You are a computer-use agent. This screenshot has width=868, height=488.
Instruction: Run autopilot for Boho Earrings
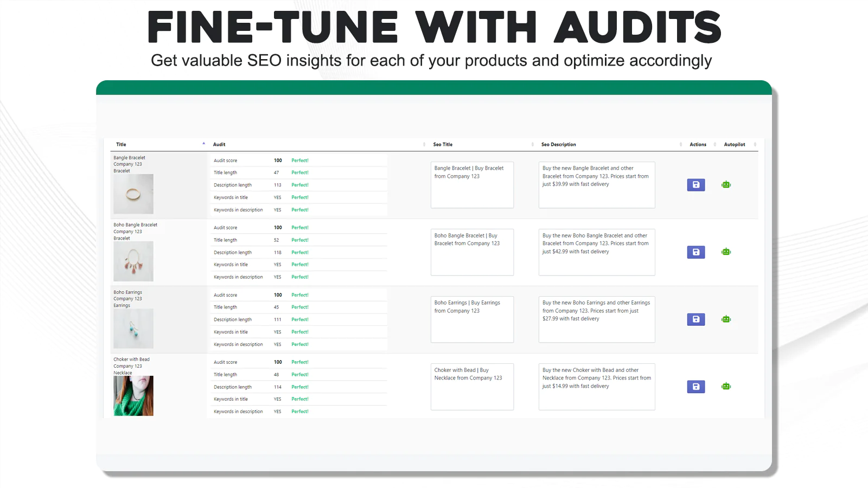(x=726, y=319)
